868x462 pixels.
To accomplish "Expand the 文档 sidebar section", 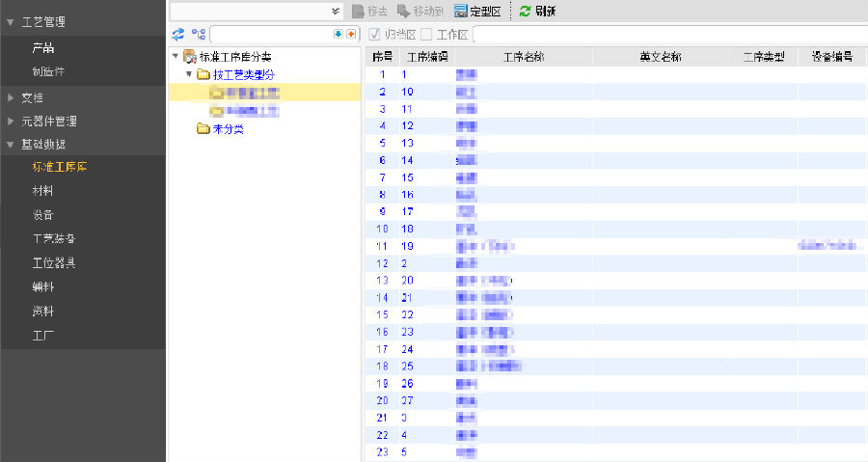I will click(x=12, y=97).
